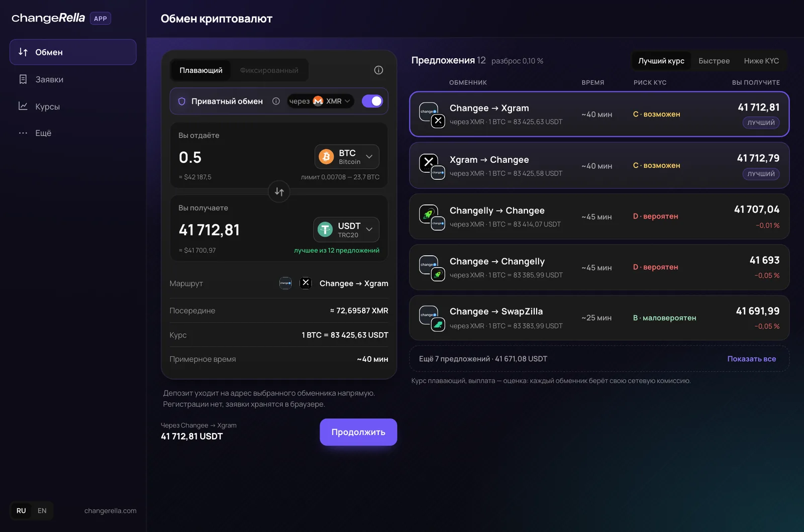Click the APP badge beside the logo
The image size is (804, 532).
pyautogui.click(x=100, y=19)
